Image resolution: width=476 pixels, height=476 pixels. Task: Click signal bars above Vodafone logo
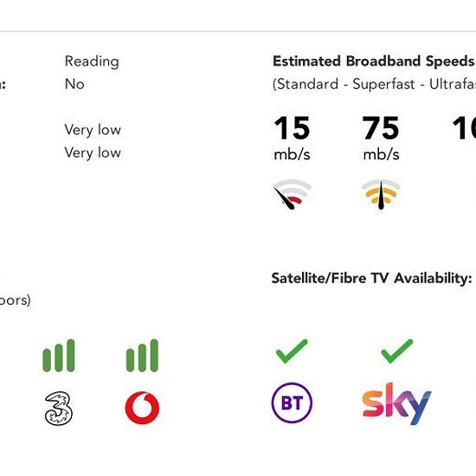click(142, 356)
